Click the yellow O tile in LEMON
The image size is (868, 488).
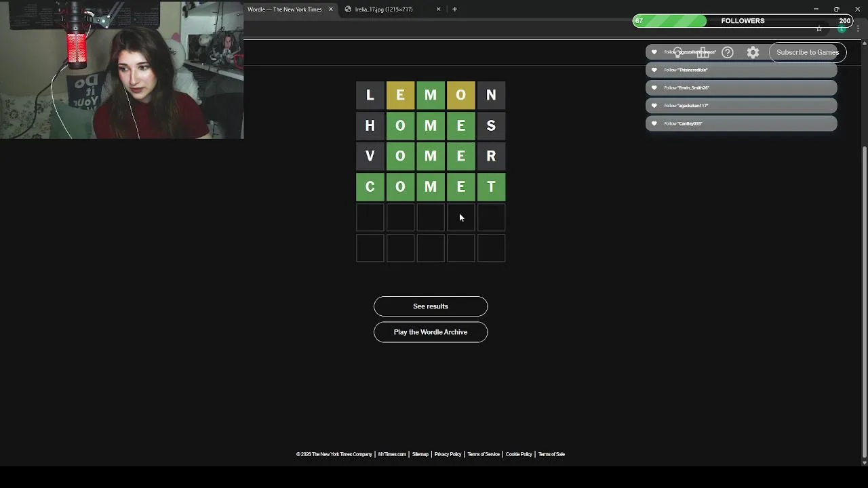click(461, 96)
